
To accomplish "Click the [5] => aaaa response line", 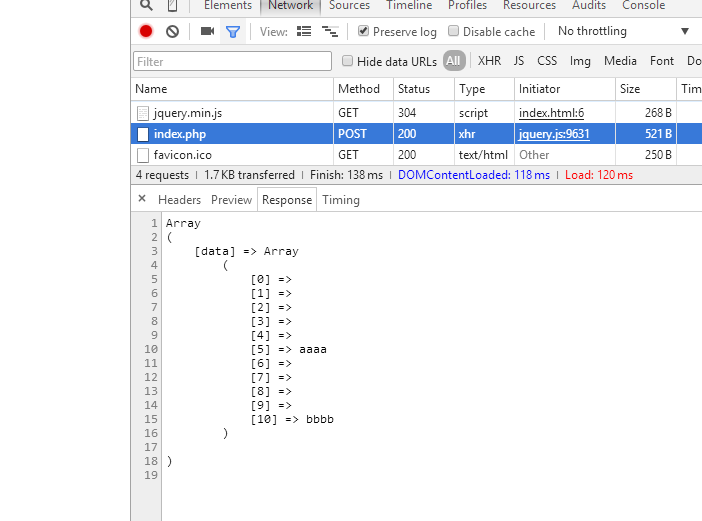I will [x=288, y=349].
